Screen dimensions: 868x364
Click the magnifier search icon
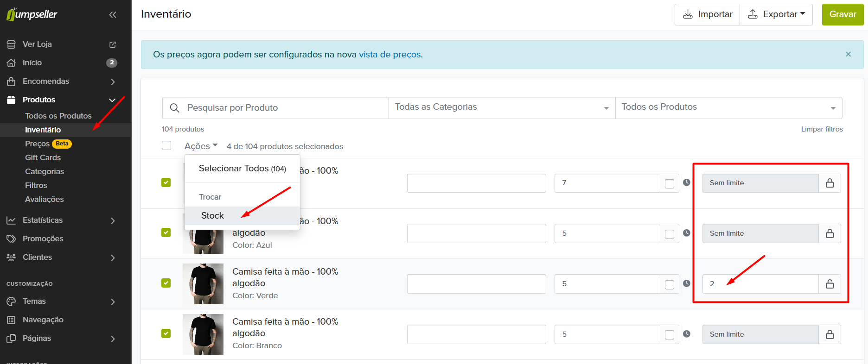point(175,108)
